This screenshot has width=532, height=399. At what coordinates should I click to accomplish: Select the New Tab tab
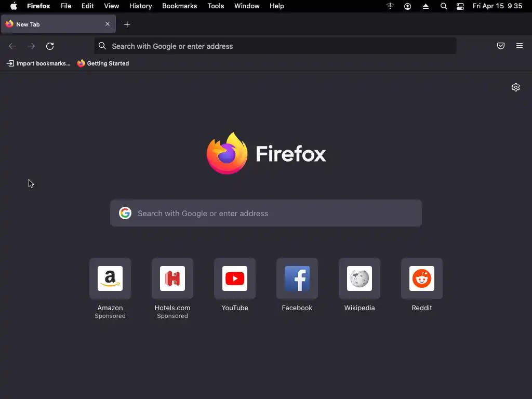pos(58,24)
